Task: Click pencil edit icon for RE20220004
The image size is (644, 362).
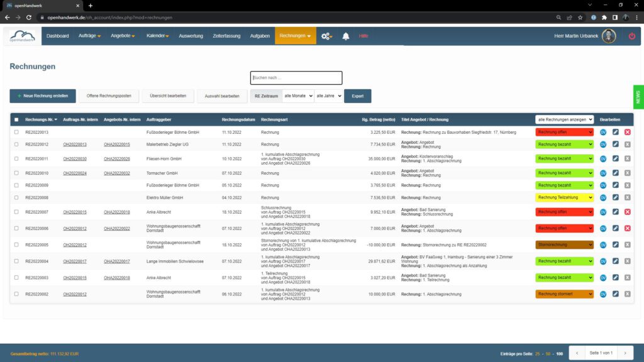Action: coord(616,261)
